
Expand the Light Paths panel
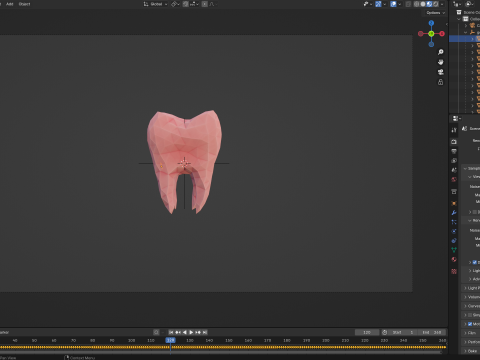pyautogui.click(x=465, y=288)
